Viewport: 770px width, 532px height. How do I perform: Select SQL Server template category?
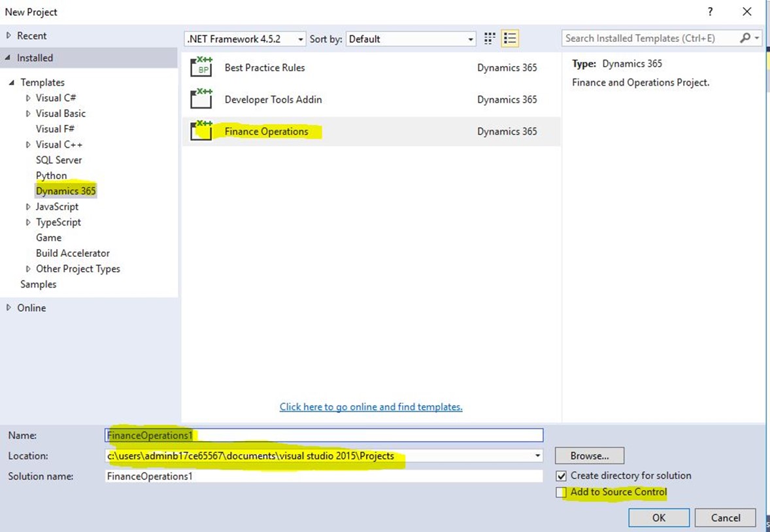click(x=59, y=160)
